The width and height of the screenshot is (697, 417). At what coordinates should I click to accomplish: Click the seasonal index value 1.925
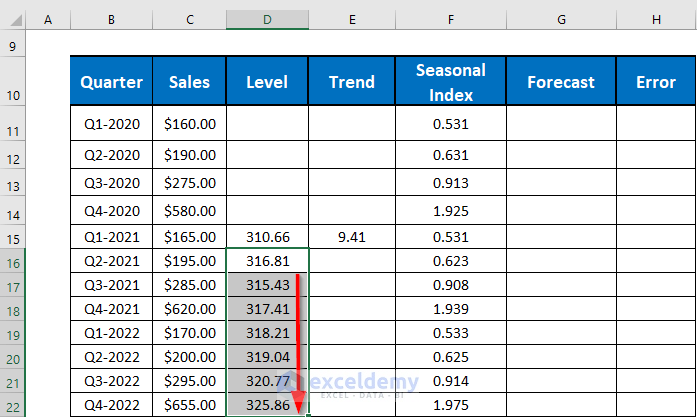(x=451, y=212)
